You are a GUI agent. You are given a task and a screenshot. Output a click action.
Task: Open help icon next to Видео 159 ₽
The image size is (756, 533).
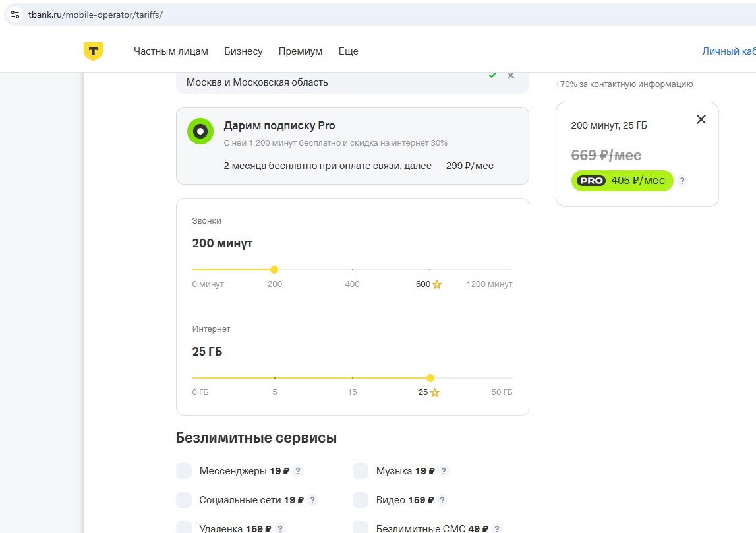point(442,500)
